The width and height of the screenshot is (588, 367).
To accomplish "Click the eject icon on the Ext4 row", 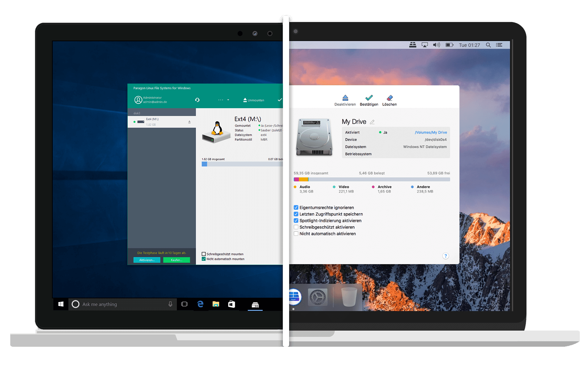I will click(189, 122).
